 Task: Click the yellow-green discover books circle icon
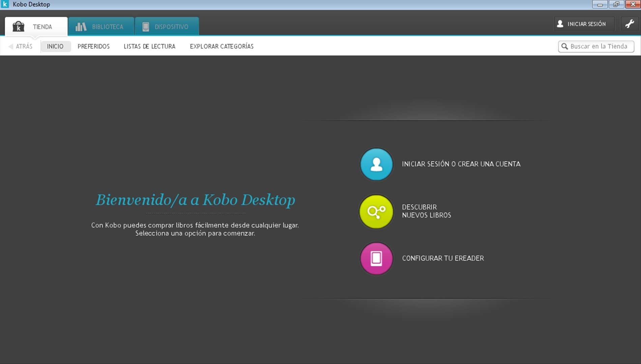(376, 212)
